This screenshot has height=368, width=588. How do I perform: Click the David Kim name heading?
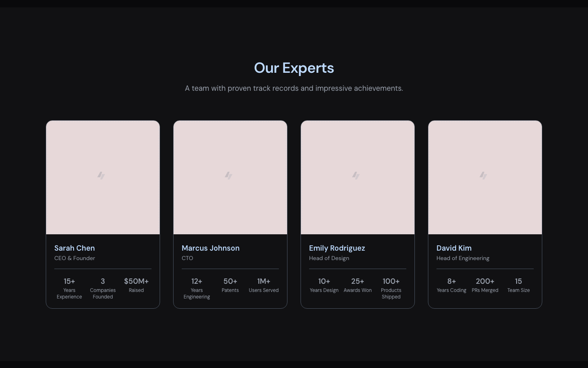(x=454, y=248)
